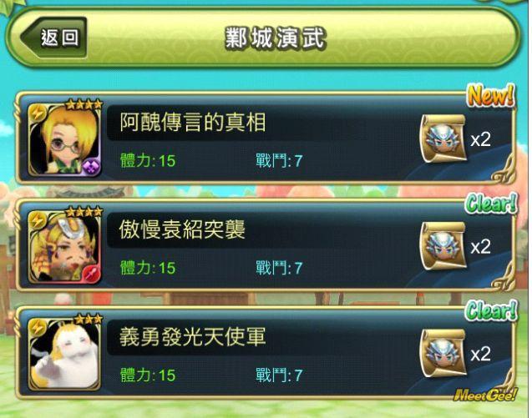532x418 pixels.
Task: Open the 義勇發光天使軍 stage
Action: pyautogui.click(x=266, y=353)
